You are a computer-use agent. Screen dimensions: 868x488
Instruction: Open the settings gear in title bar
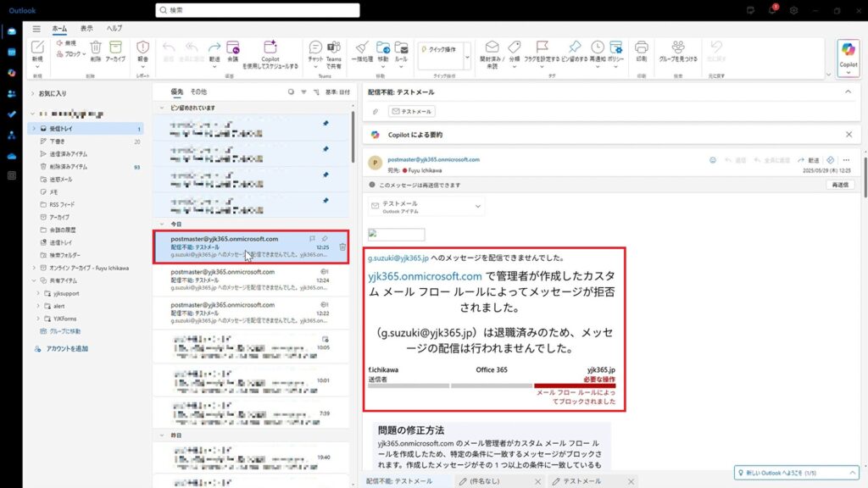click(x=793, y=10)
